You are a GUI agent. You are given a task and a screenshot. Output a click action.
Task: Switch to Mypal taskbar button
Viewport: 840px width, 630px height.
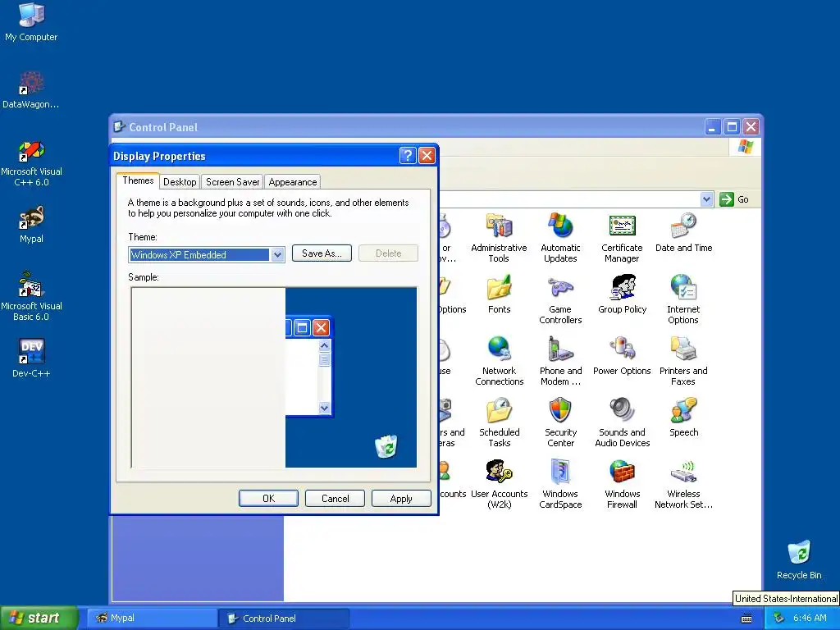[x=152, y=619]
